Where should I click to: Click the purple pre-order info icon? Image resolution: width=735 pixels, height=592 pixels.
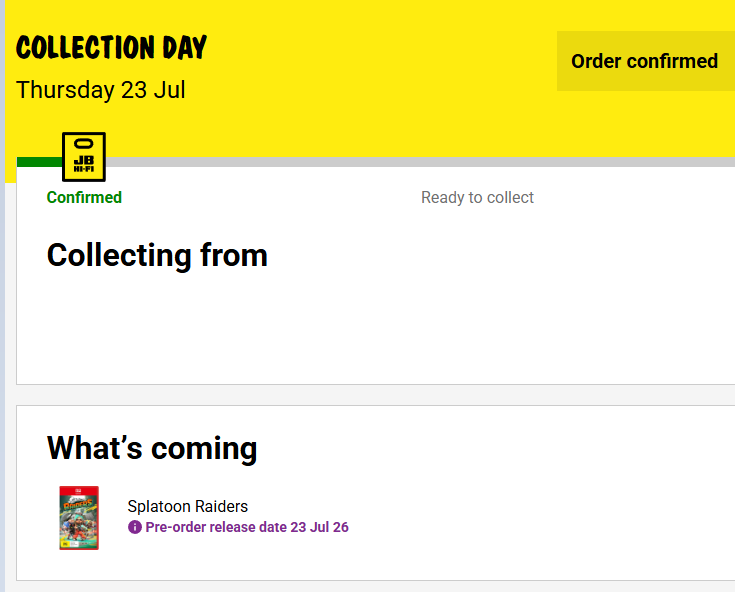[x=135, y=527]
